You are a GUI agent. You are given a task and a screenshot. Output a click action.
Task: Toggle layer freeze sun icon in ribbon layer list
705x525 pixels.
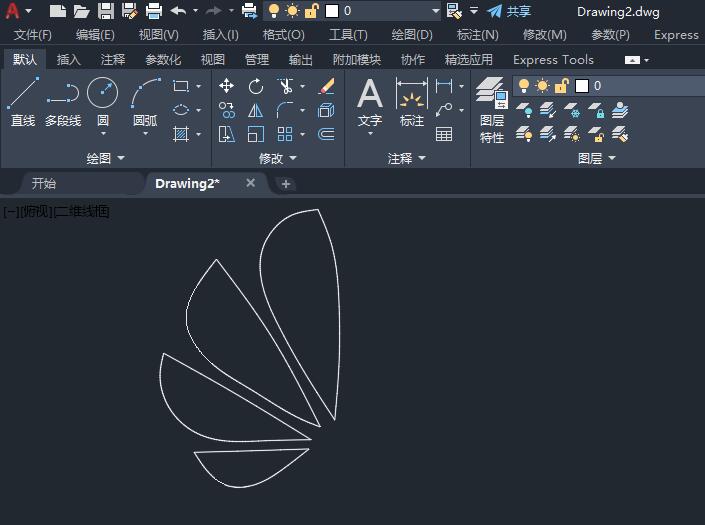[543, 85]
